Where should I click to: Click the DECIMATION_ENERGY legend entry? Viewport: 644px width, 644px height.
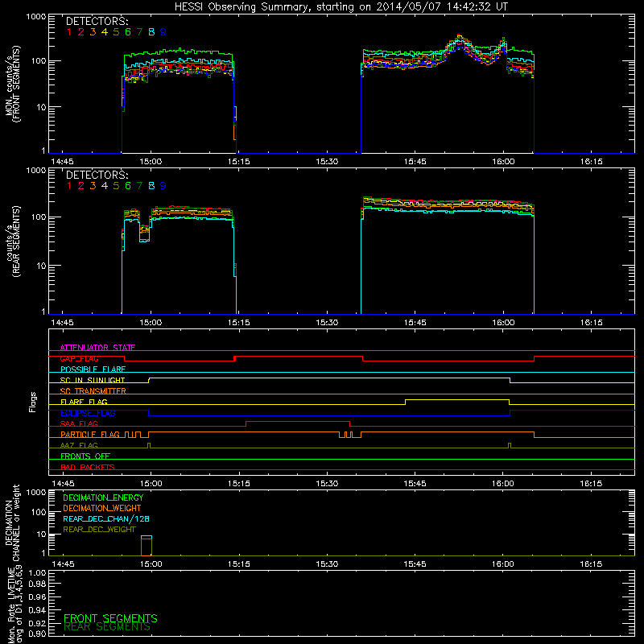click(x=103, y=497)
